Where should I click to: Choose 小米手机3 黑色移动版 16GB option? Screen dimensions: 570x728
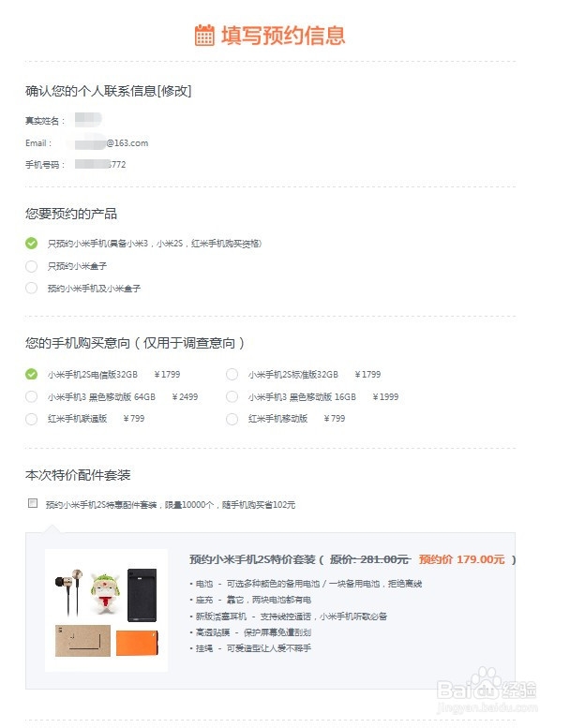pyautogui.click(x=232, y=396)
